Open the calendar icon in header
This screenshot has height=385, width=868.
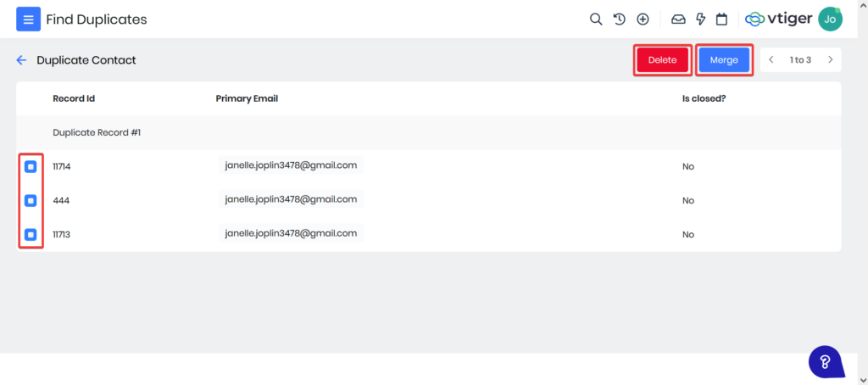(722, 19)
